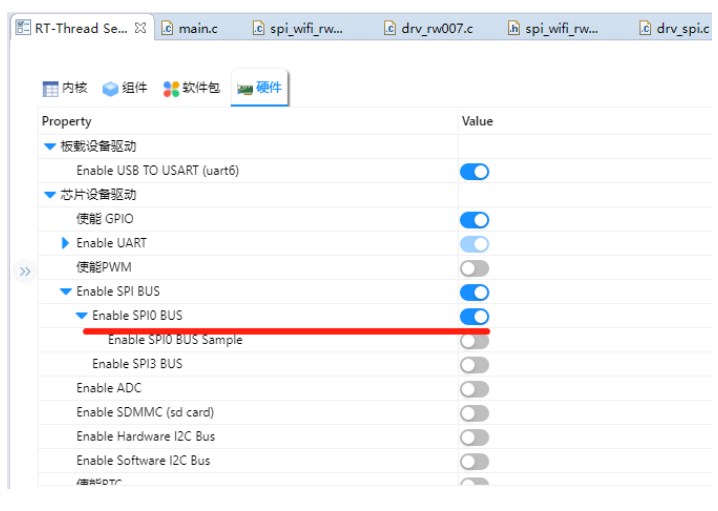Turn on Enable SDMMC (sd card) switch
This screenshot has width=718, height=511.
(474, 413)
